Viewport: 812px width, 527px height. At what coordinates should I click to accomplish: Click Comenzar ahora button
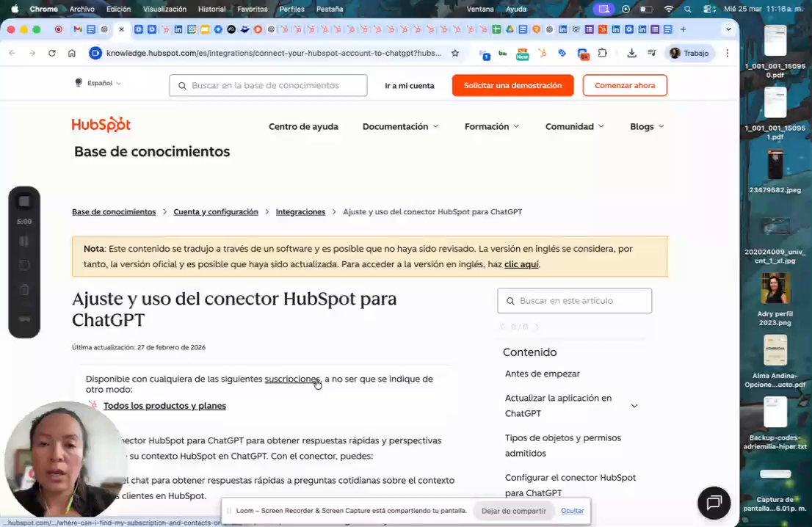point(625,85)
